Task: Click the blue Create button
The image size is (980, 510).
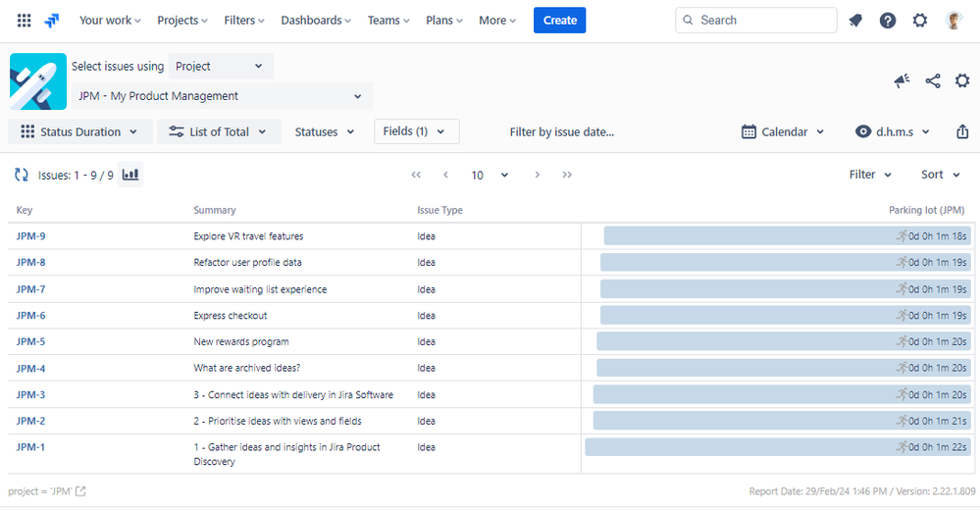Action: tap(559, 20)
